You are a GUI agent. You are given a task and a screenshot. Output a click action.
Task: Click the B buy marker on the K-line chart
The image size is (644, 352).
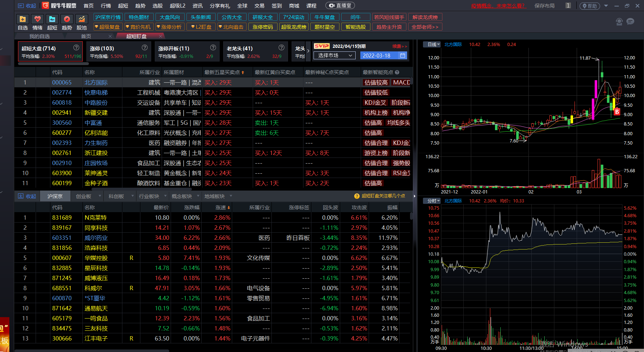[x=617, y=111]
